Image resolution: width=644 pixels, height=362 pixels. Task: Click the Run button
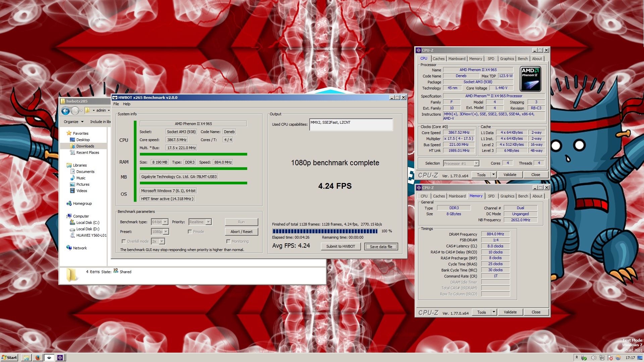241,222
